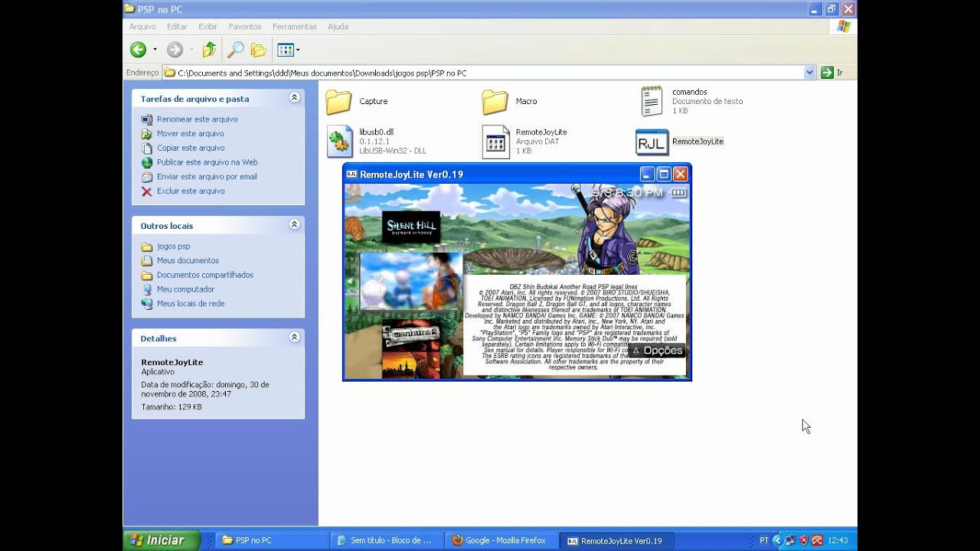Image resolution: width=980 pixels, height=551 pixels.
Task: Click Excluir este arquivo link
Action: click(x=191, y=191)
